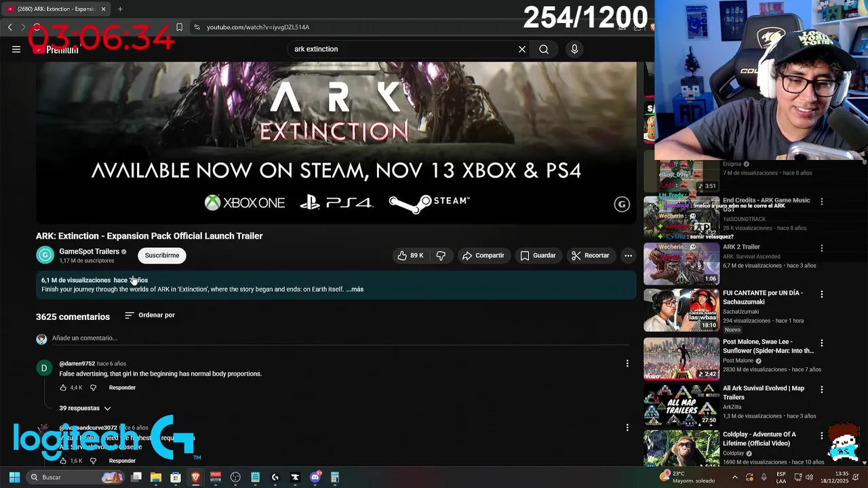Click the taskbar Buscar search box
This screenshot has width=868, height=488.
(75, 477)
